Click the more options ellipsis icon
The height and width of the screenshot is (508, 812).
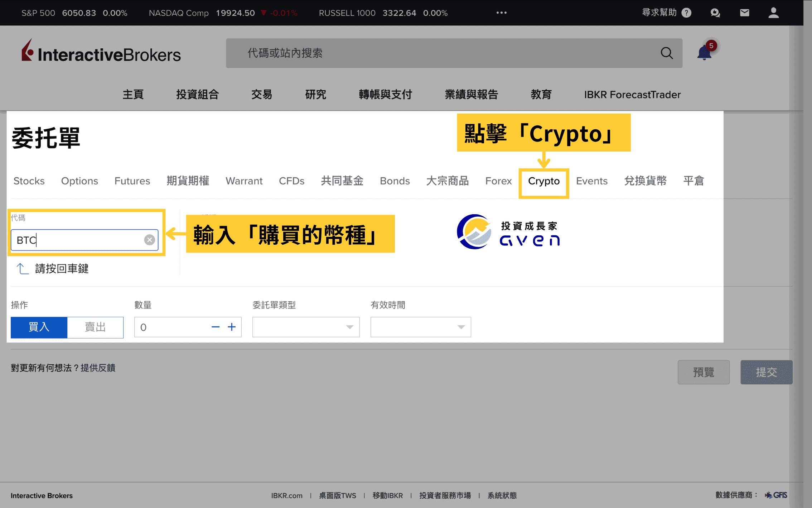tap(502, 12)
